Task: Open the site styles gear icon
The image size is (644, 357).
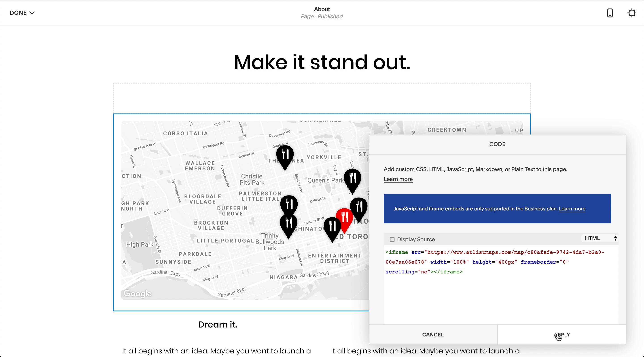Action: coord(632,13)
